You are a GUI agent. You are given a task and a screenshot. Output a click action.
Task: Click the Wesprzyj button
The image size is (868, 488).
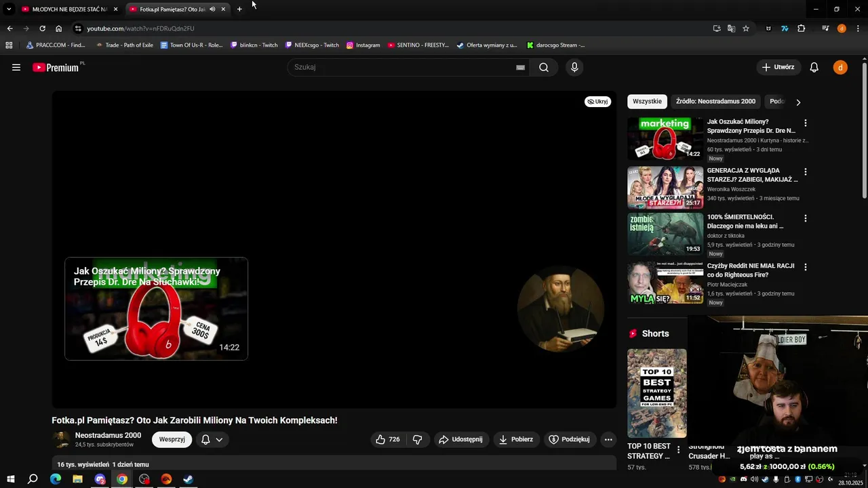point(172,439)
